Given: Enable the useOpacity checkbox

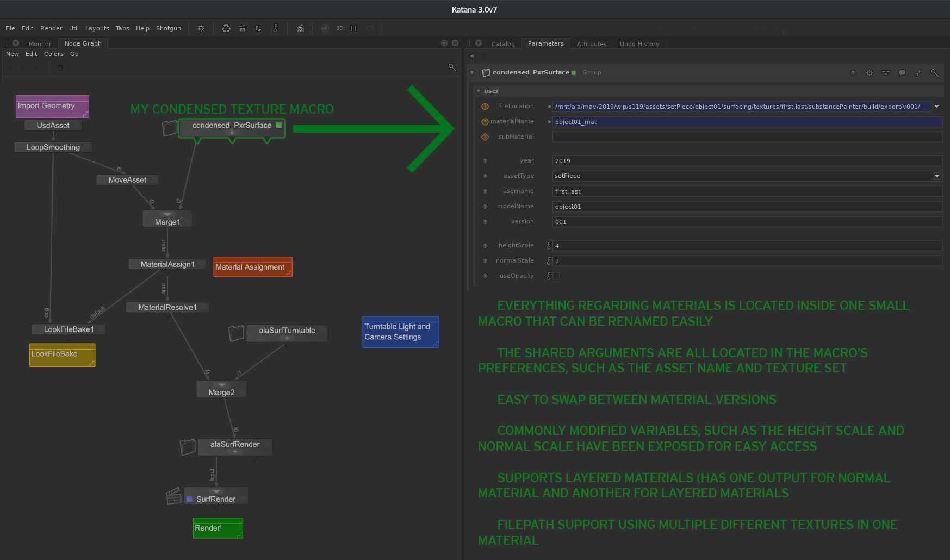Looking at the screenshot, I should coord(556,276).
